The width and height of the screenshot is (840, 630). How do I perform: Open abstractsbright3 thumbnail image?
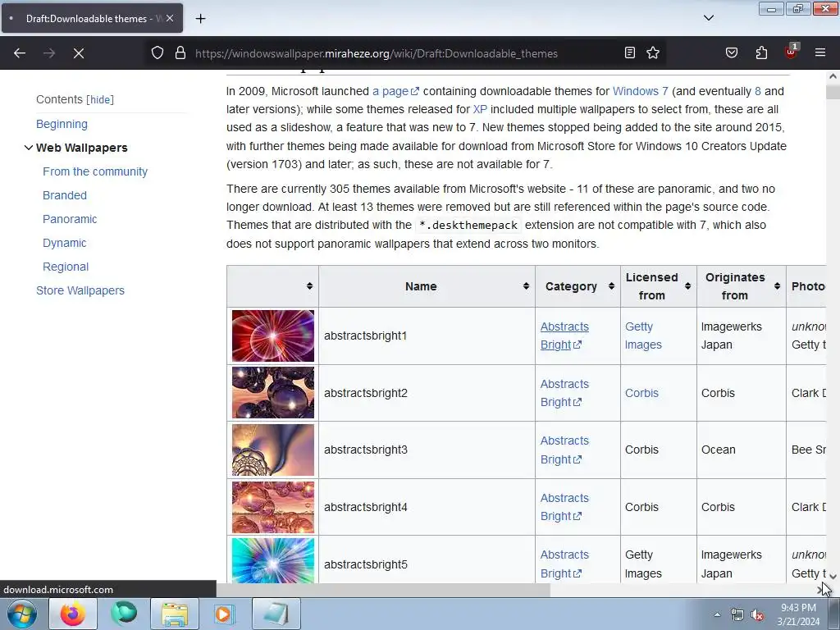coord(272,450)
